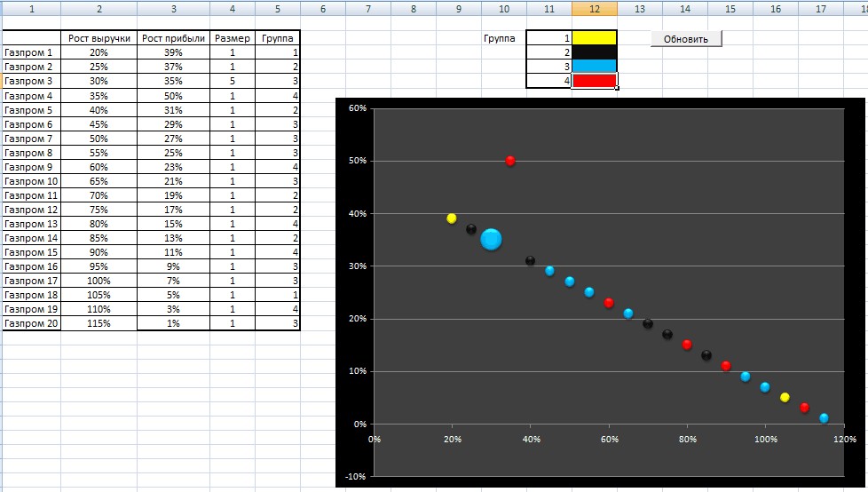This screenshot has height=492, width=868.
Task: Click the 105% revenue cell of Газпром 18
Action: click(x=99, y=295)
